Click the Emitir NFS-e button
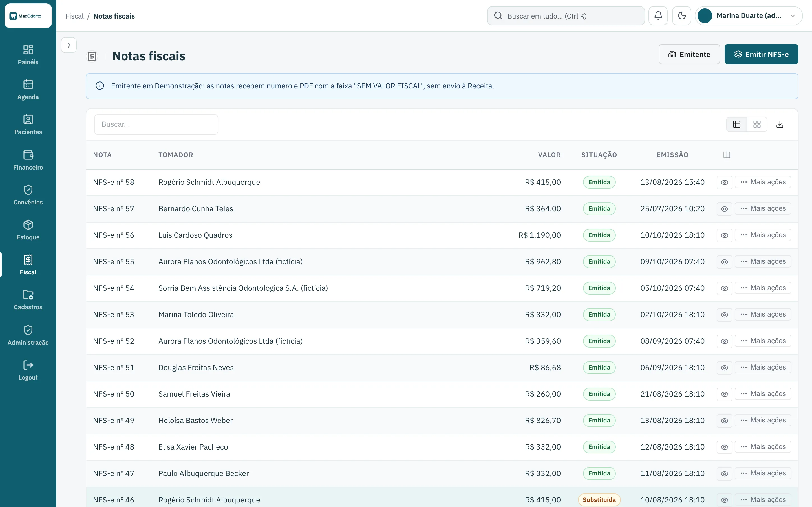This screenshot has width=812, height=507. pyautogui.click(x=761, y=54)
